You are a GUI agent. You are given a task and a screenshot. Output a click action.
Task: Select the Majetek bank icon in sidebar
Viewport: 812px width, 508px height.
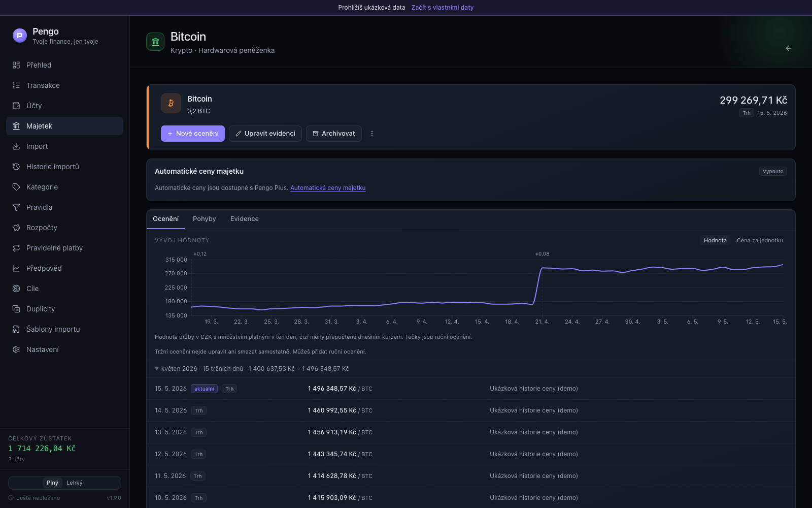(16, 126)
